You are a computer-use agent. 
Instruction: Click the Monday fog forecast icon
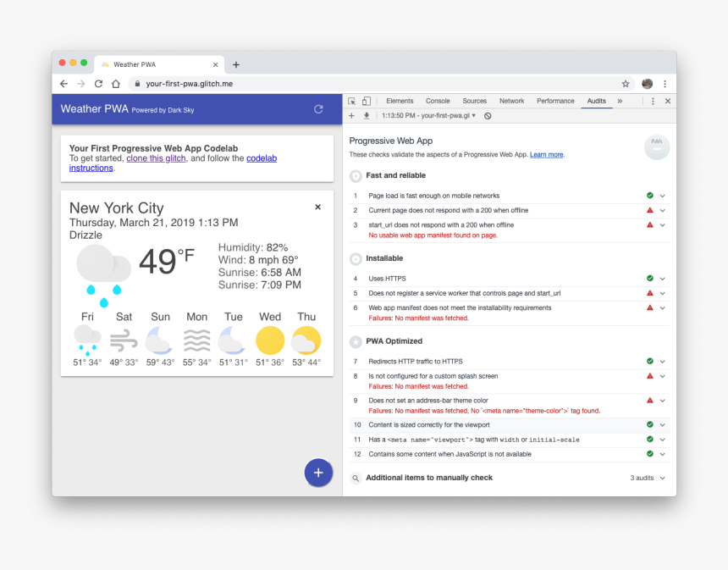tap(197, 340)
